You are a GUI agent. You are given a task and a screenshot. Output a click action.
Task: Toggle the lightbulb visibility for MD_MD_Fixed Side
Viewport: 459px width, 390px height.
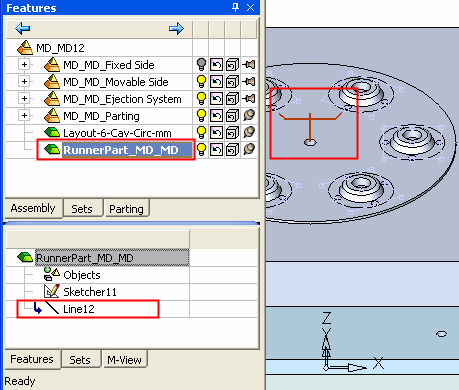pos(201,64)
